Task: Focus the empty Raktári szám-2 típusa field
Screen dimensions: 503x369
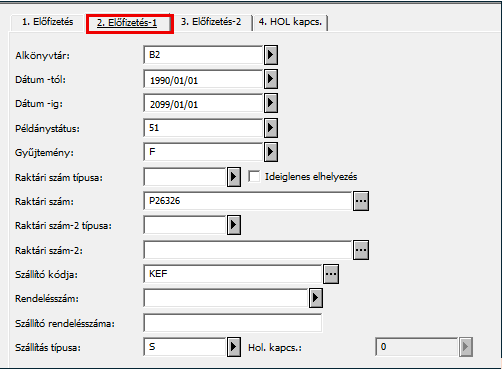Action: [x=185, y=225]
